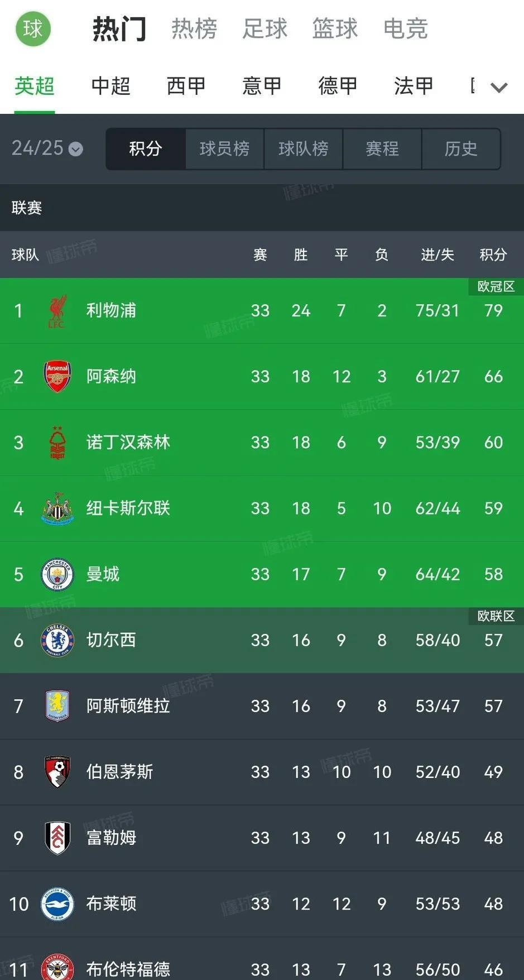
Task: Expand the league list chevron
Action: (498, 87)
